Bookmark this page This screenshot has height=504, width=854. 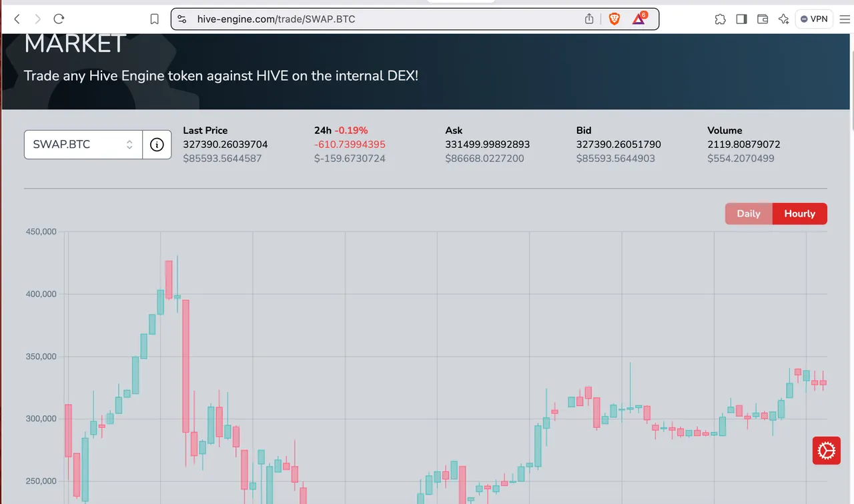[154, 19]
